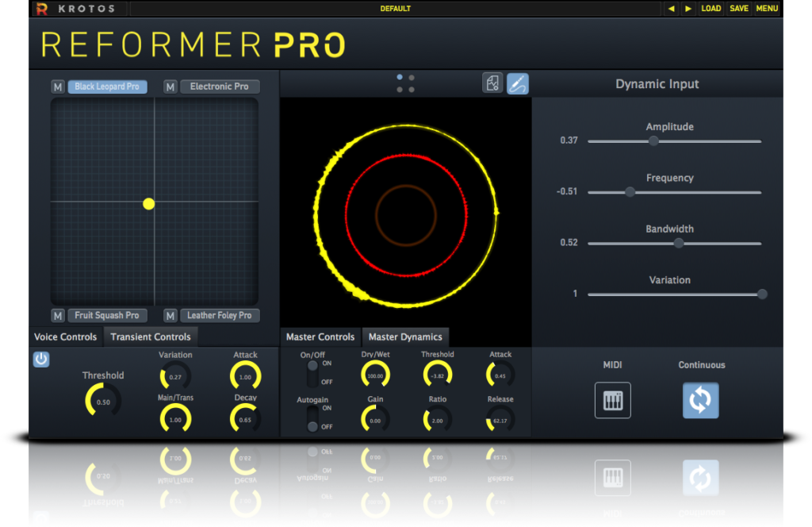
Task: Click the MIDI keyboard trigger icon
Action: (x=613, y=400)
